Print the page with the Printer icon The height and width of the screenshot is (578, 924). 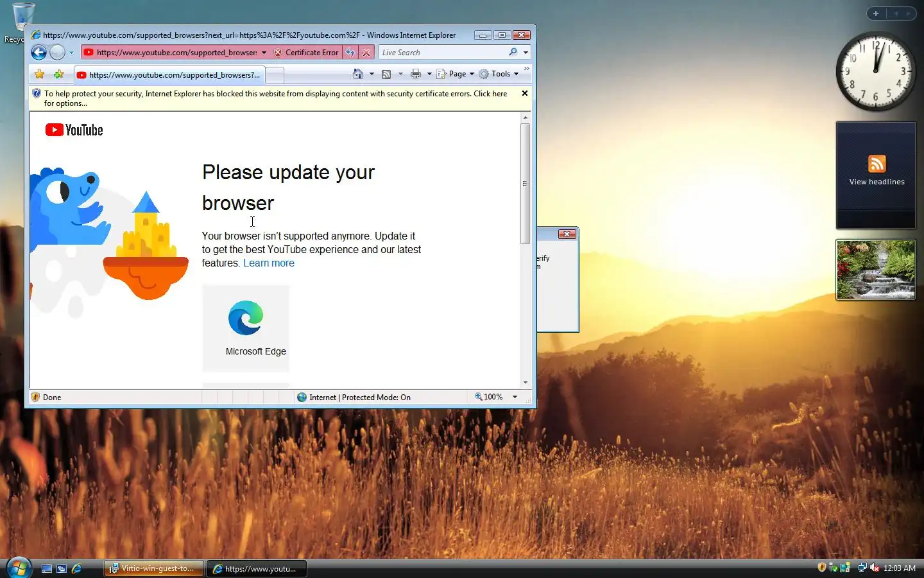pos(416,74)
